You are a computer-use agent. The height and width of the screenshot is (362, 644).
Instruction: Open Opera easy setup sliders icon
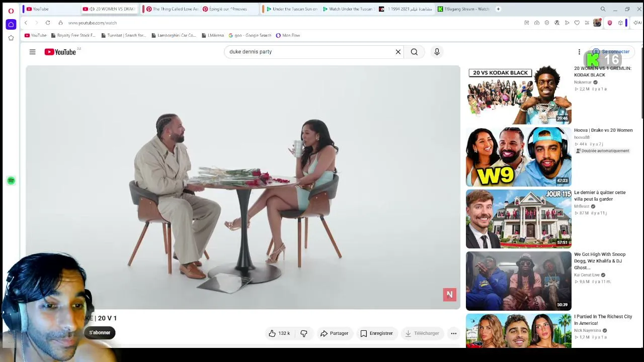point(587,23)
